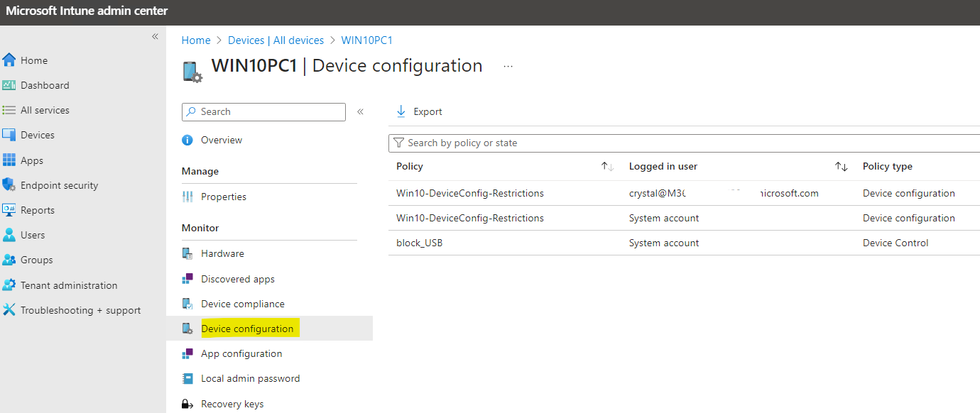Click the Troubleshooting + support tools icon
Image resolution: width=980 pixels, height=413 pixels.
9,310
